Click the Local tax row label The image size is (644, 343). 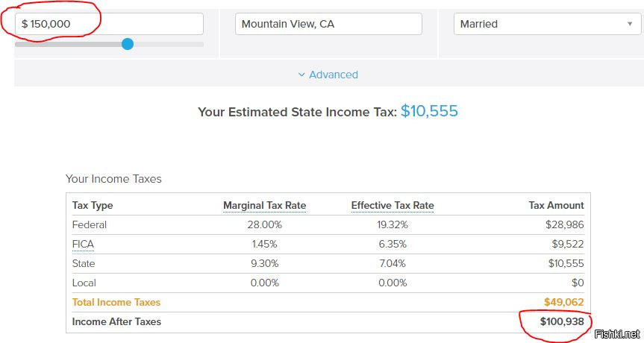pos(84,283)
